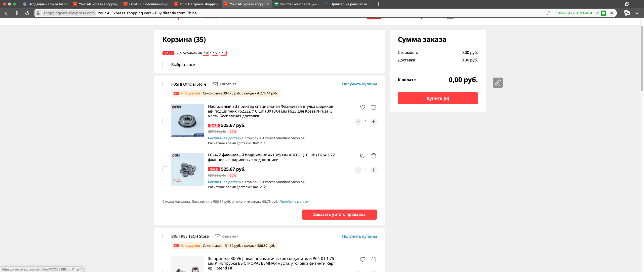Viewport: 644px width, 272px height.
Task: Open the 'Входящие - Почта Mail.ru' tab
Action: 47,4
